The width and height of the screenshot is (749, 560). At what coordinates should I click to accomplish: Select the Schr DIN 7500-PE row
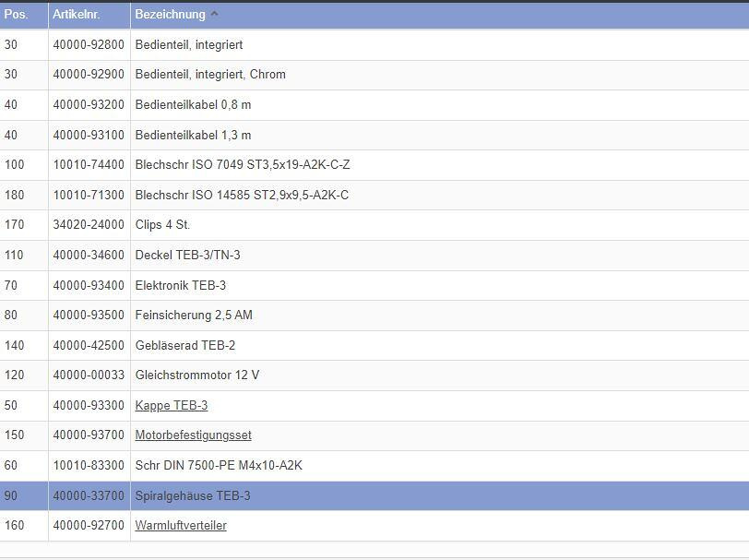pos(219,466)
